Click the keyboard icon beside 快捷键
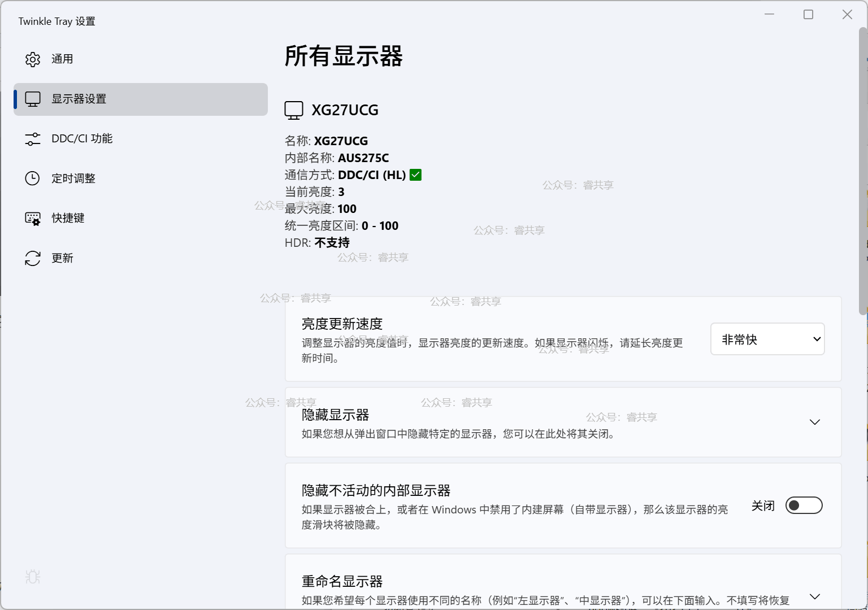The image size is (868, 610). 33,219
